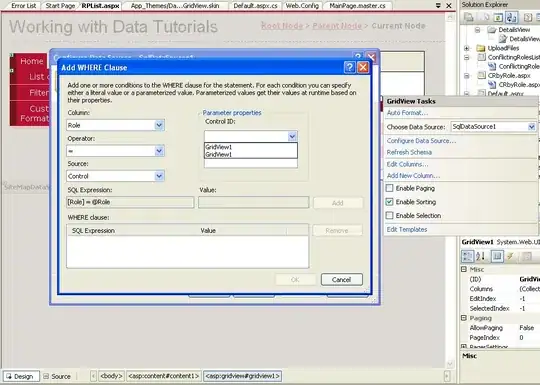Show Events lightning bolt icon in Properties
Screen dimensions: 540x385
[x=510, y=256]
